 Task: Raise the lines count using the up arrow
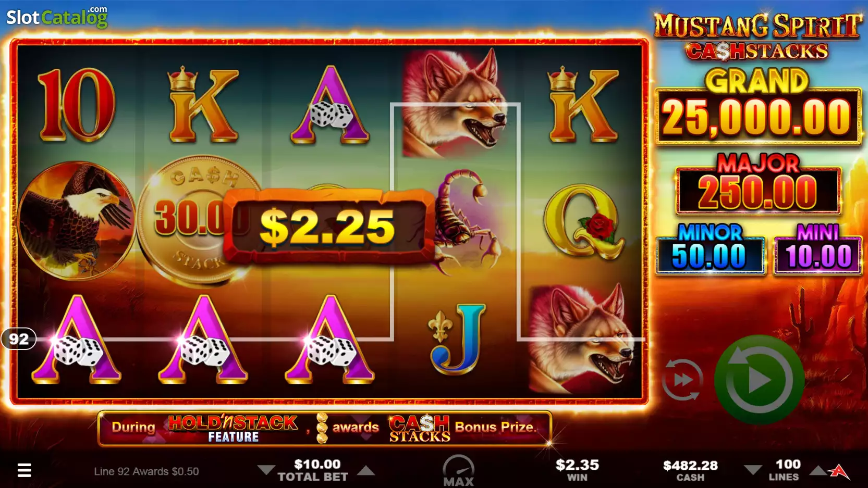coord(818,470)
